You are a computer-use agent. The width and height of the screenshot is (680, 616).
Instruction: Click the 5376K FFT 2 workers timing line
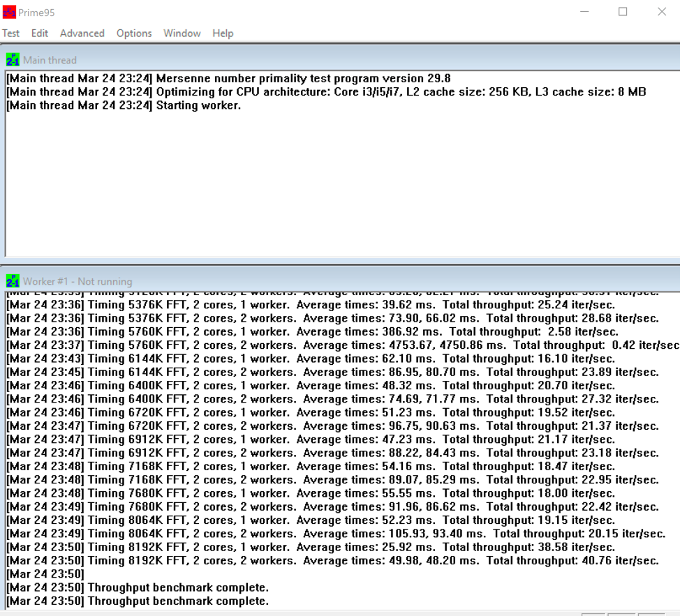point(332,318)
